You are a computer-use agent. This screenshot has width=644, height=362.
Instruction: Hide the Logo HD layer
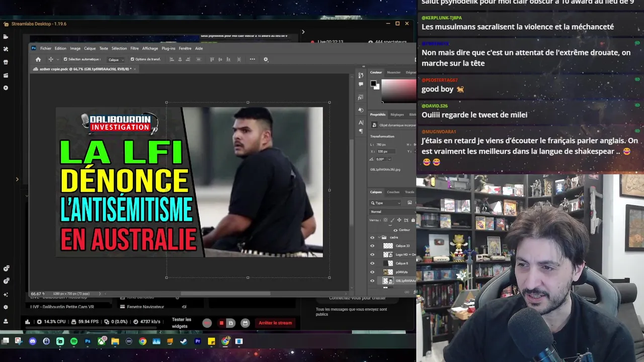point(372,254)
